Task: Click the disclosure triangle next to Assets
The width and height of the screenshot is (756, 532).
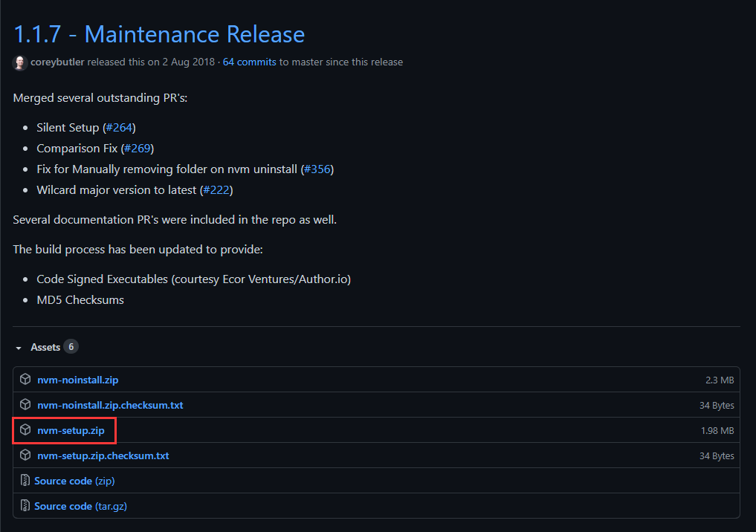Action: (19, 347)
